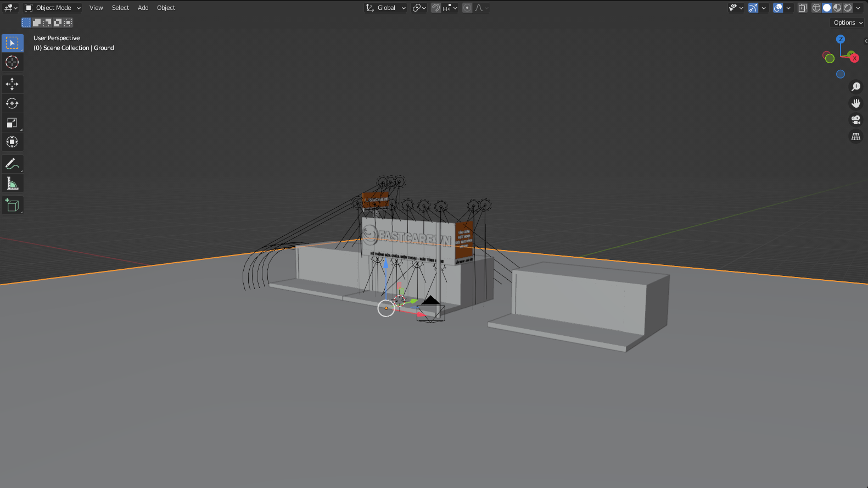Activate the Move tool
The image size is (868, 488).
click(12, 84)
